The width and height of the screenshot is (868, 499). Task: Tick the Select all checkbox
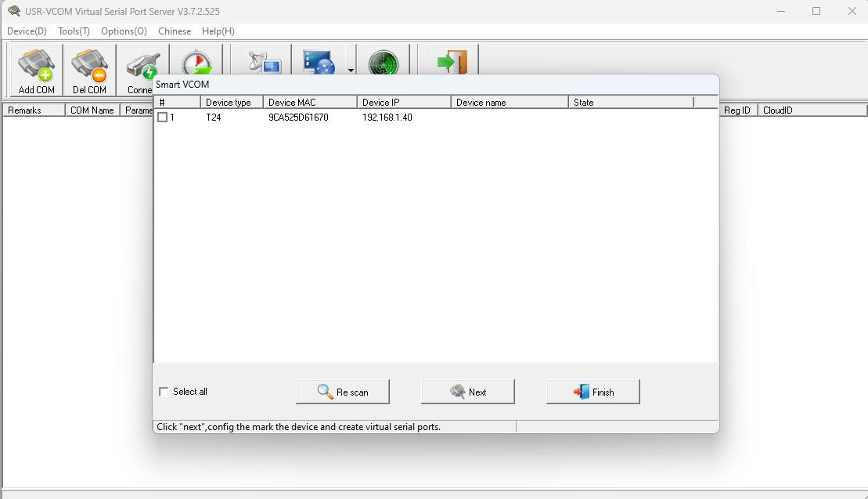pos(164,392)
